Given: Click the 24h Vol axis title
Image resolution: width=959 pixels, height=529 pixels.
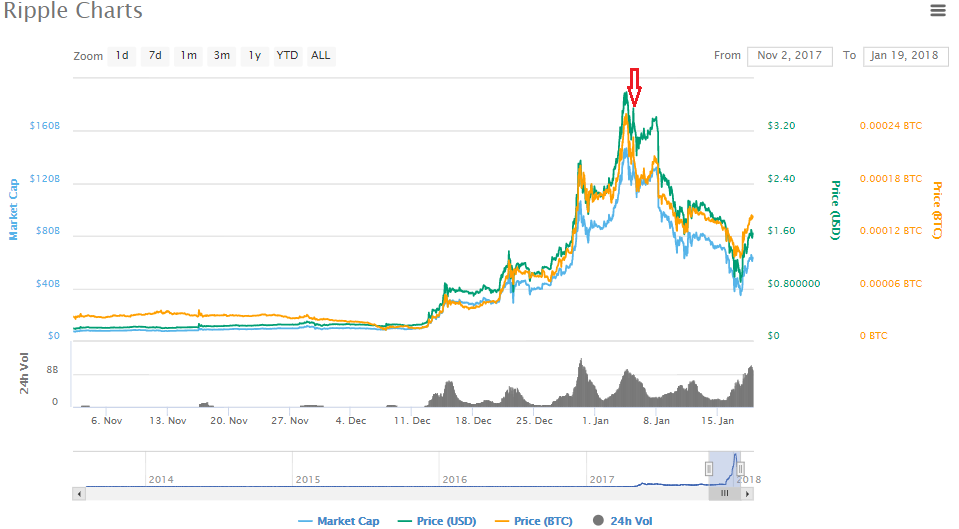Looking at the screenshot, I should point(24,374).
